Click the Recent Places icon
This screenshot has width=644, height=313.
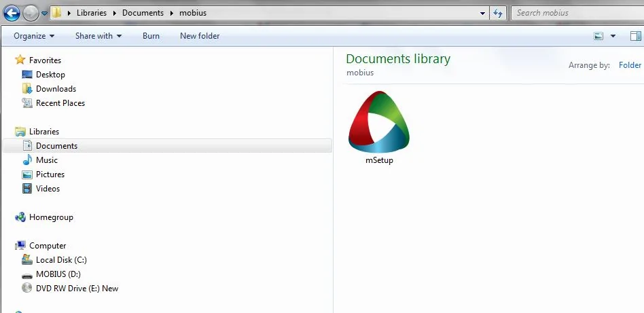[26, 103]
